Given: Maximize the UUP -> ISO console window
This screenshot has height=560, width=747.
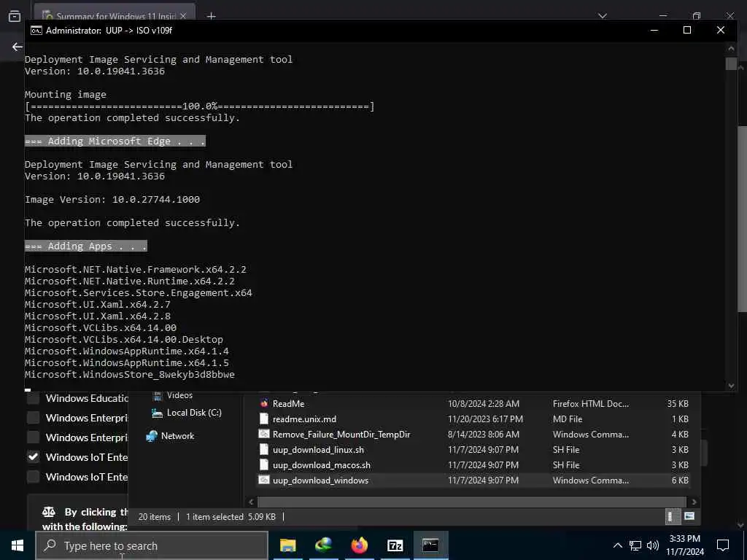Looking at the screenshot, I should coord(687,30).
